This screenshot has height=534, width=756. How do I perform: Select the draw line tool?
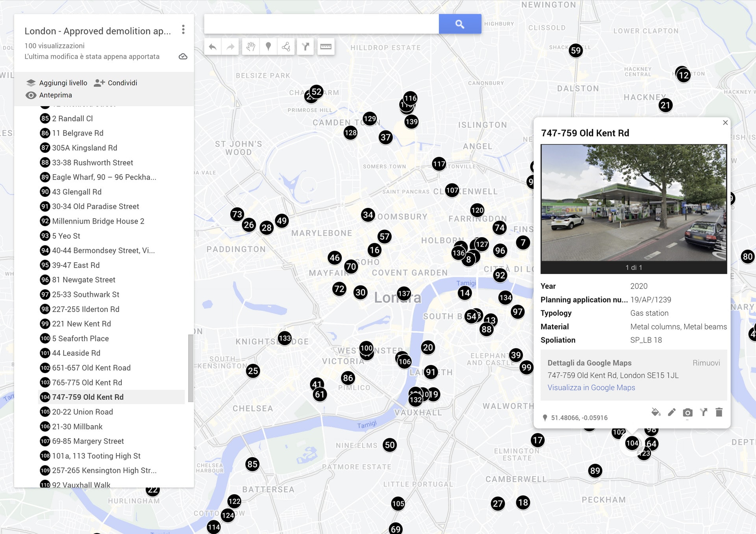286,47
